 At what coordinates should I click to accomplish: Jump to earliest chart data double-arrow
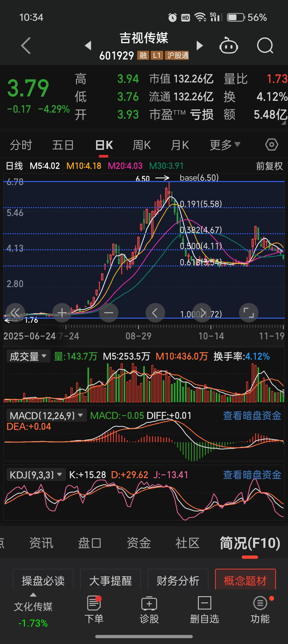15,312
